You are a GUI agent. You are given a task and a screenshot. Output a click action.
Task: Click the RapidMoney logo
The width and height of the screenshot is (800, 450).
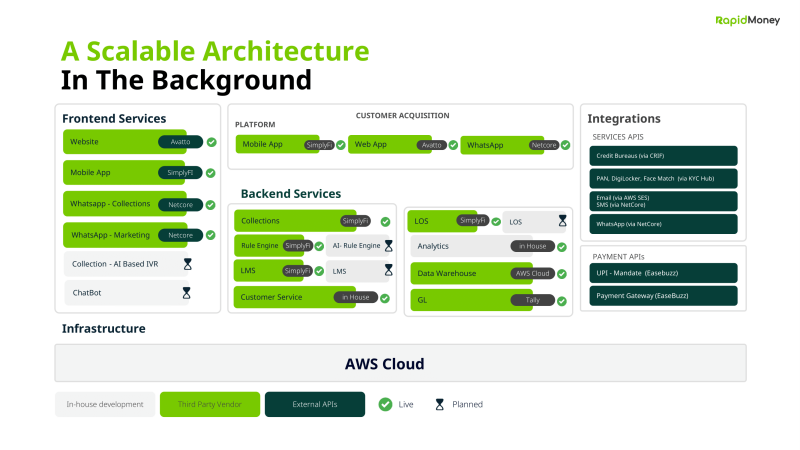click(x=744, y=19)
